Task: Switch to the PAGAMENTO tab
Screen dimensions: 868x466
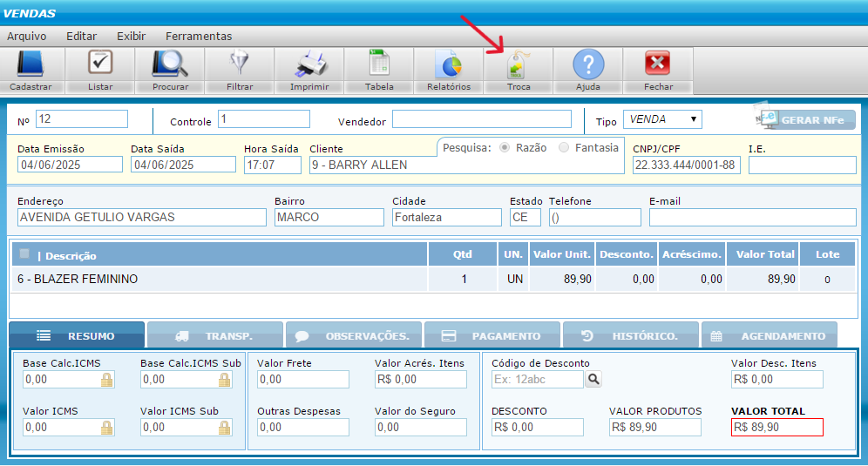Action: tap(491, 336)
